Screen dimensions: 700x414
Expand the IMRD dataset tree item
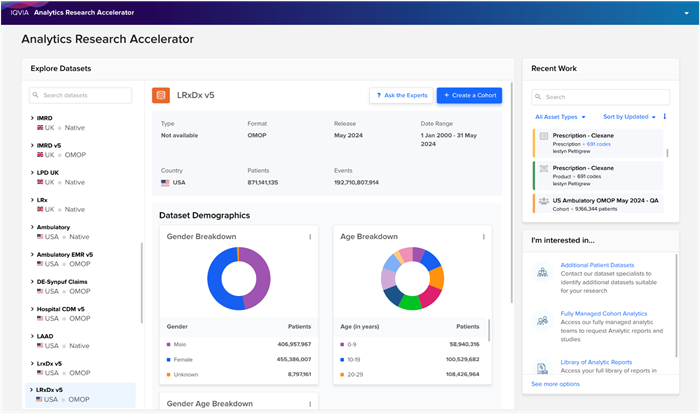pyautogui.click(x=32, y=118)
